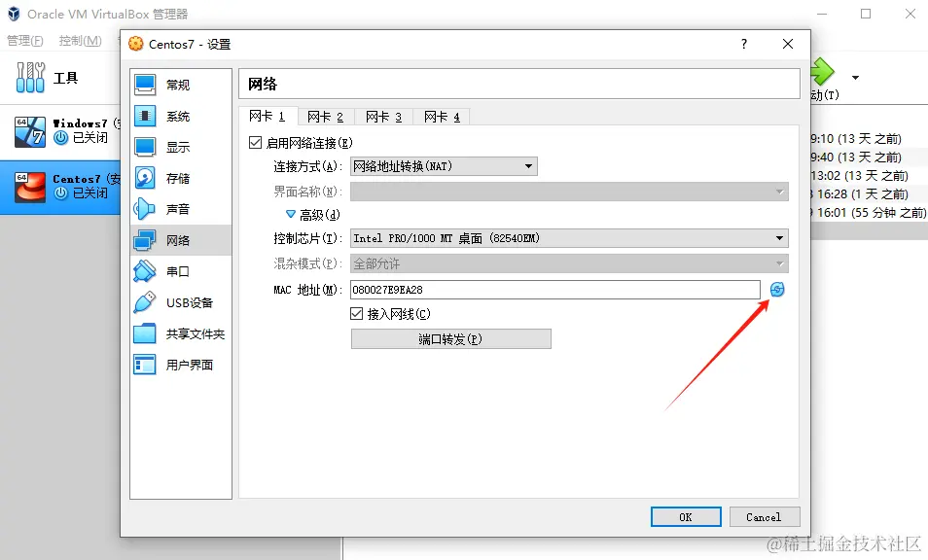928x560 pixels.
Task: Click Cancel to discard settings
Action: click(764, 517)
